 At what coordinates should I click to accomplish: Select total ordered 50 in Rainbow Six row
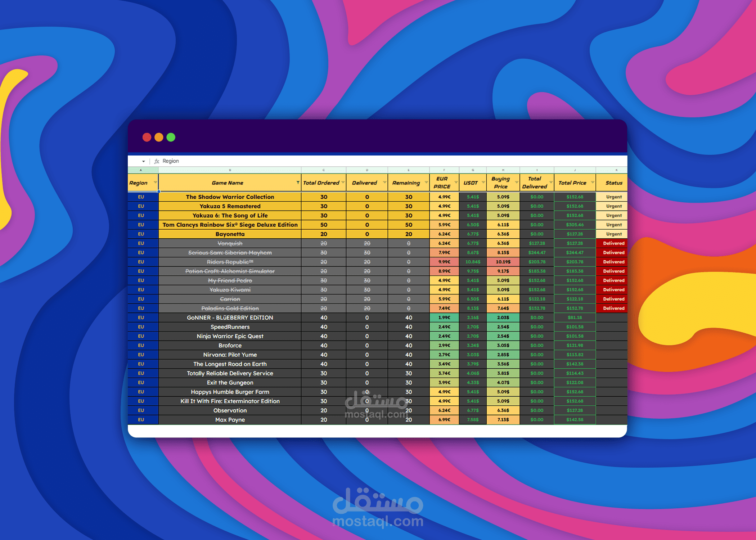click(324, 225)
